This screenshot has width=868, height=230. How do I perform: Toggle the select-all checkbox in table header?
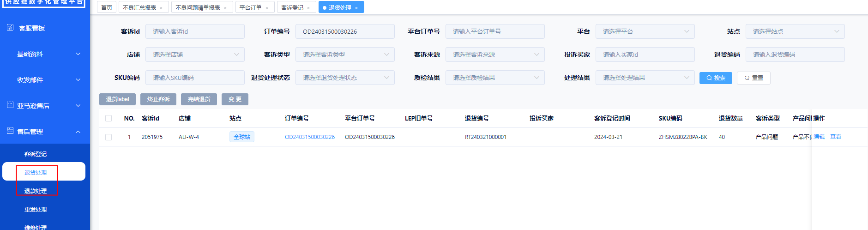pos(108,118)
